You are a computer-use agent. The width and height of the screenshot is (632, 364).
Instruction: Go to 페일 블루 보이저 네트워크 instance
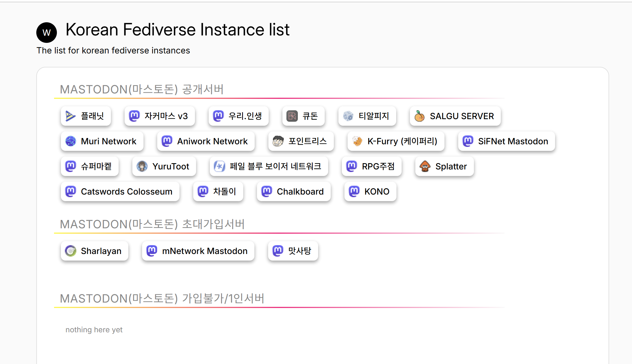coord(269,166)
